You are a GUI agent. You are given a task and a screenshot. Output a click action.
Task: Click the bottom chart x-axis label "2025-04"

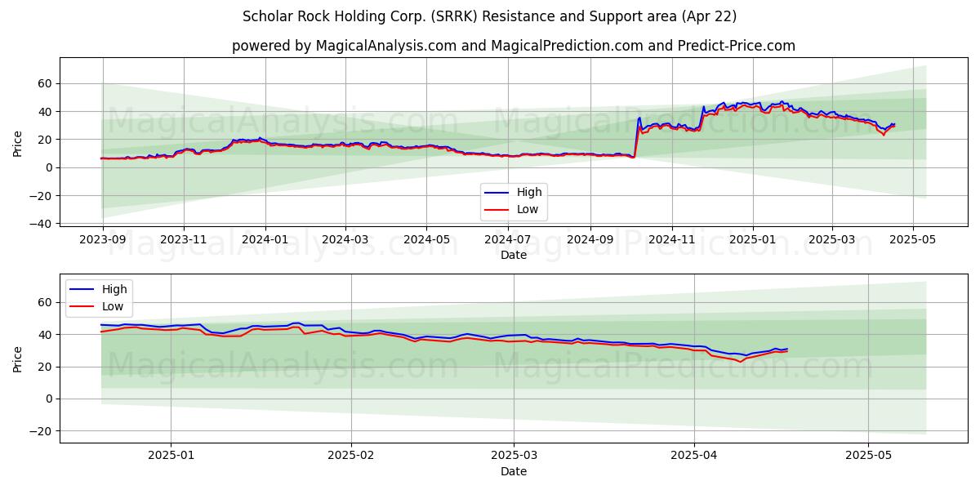click(x=694, y=457)
